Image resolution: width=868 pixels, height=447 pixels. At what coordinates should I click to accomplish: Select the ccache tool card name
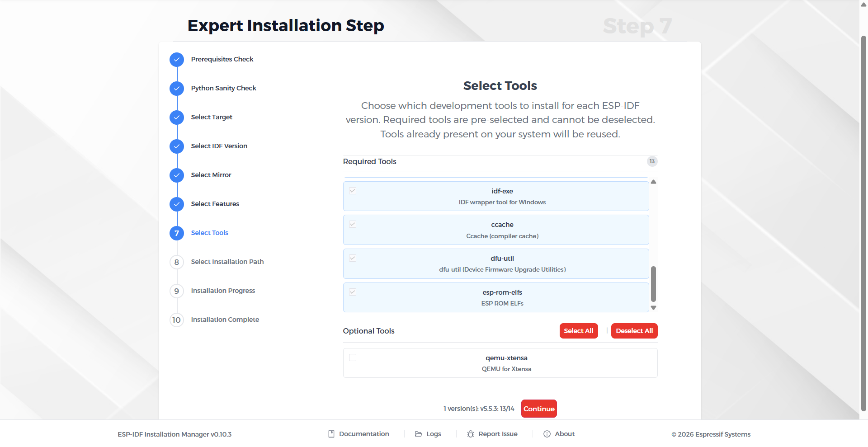pyautogui.click(x=502, y=225)
